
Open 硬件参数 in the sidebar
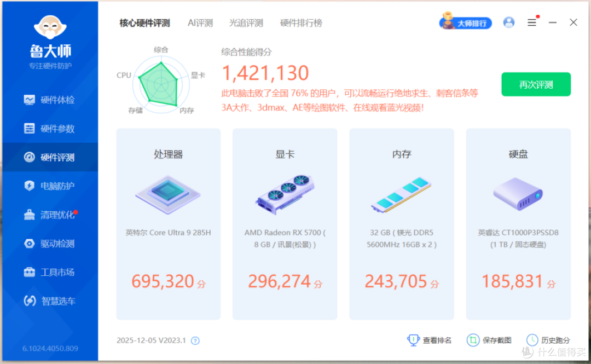(x=50, y=129)
